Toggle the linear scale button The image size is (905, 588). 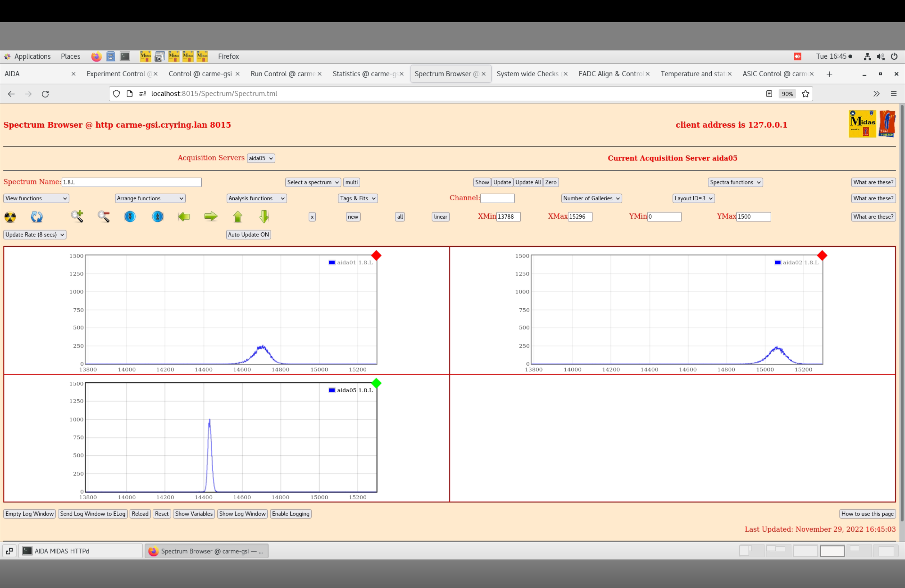click(440, 217)
